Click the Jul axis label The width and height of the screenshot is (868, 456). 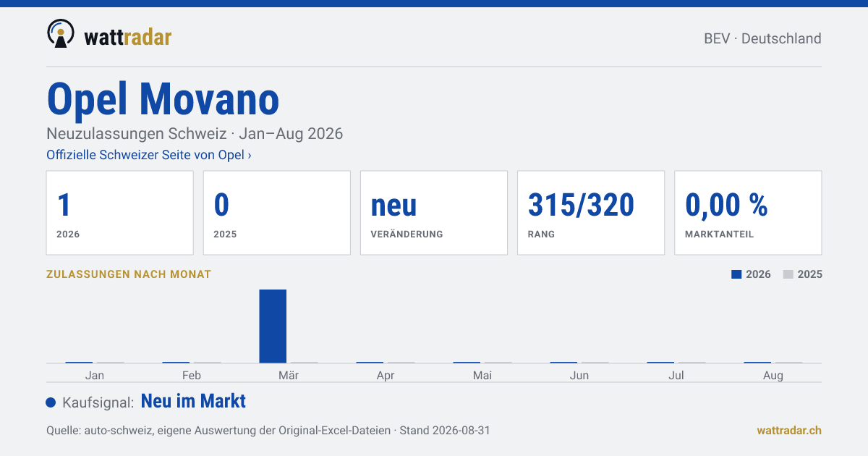click(x=676, y=376)
